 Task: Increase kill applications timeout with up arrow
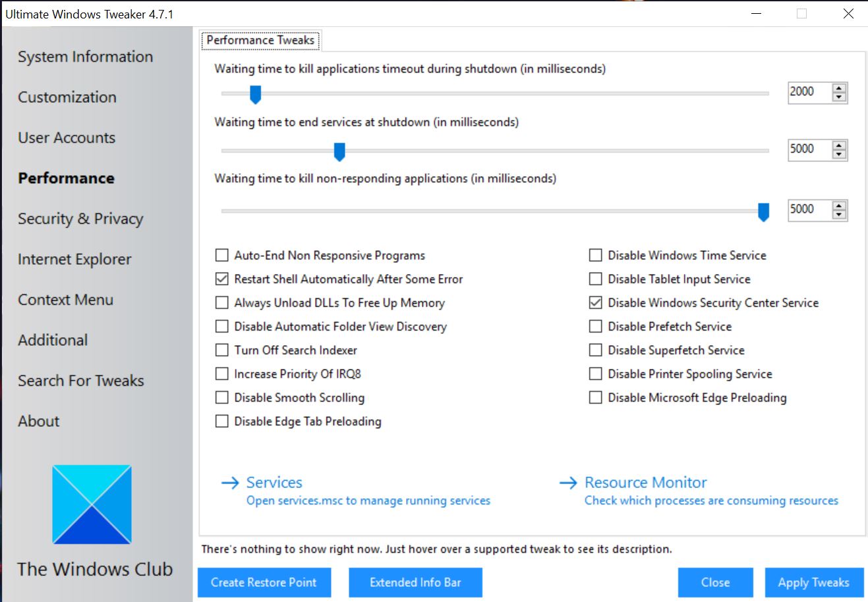(839, 88)
